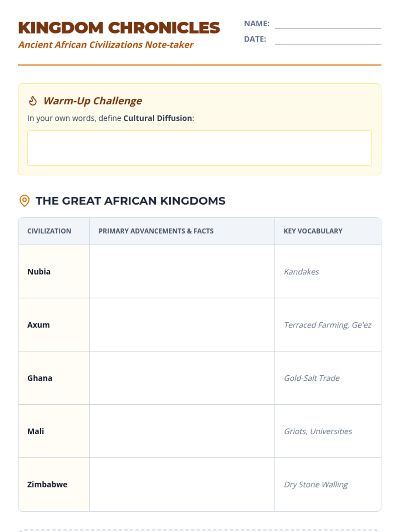The image size is (399, 532).
Task: Click the Zimbabwe advancements cell
Action: tap(182, 484)
